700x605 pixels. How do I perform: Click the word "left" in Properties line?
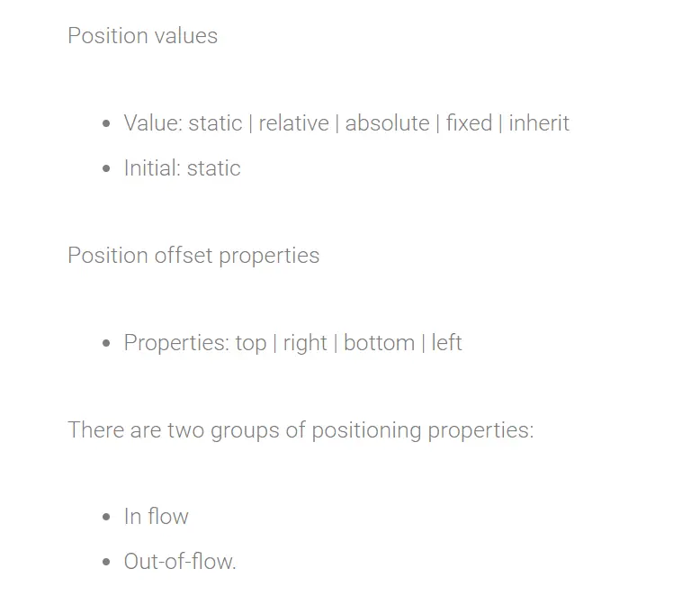(446, 343)
